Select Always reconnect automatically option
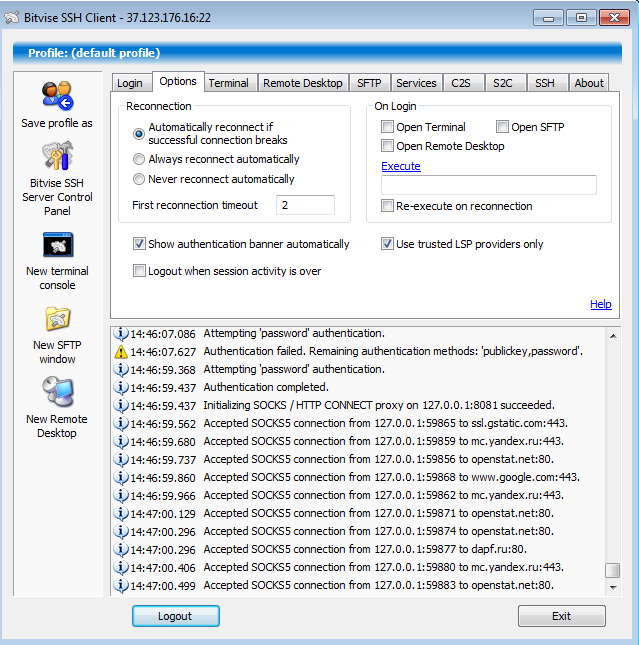This screenshot has width=639, height=645. click(x=139, y=159)
